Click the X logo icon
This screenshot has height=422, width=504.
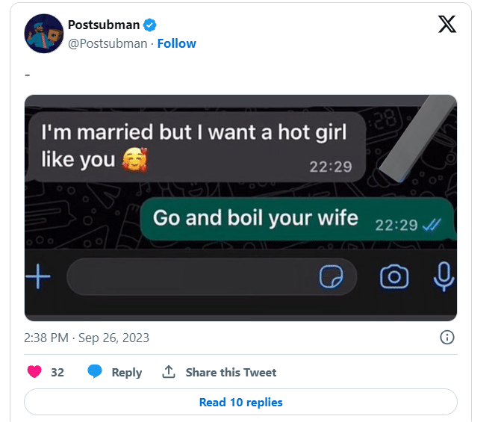[446, 25]
